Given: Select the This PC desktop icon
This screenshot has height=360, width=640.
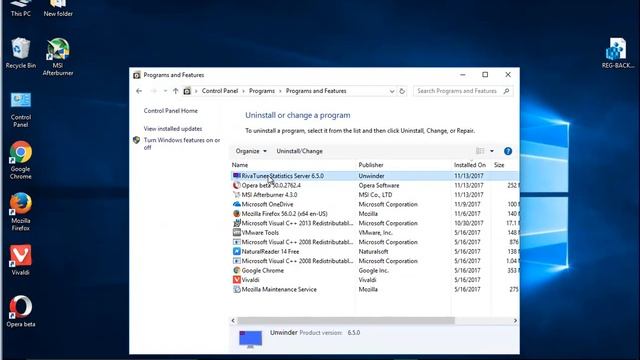Looking at the screenshot, I should pyautogui.click(x=20, y=8).
